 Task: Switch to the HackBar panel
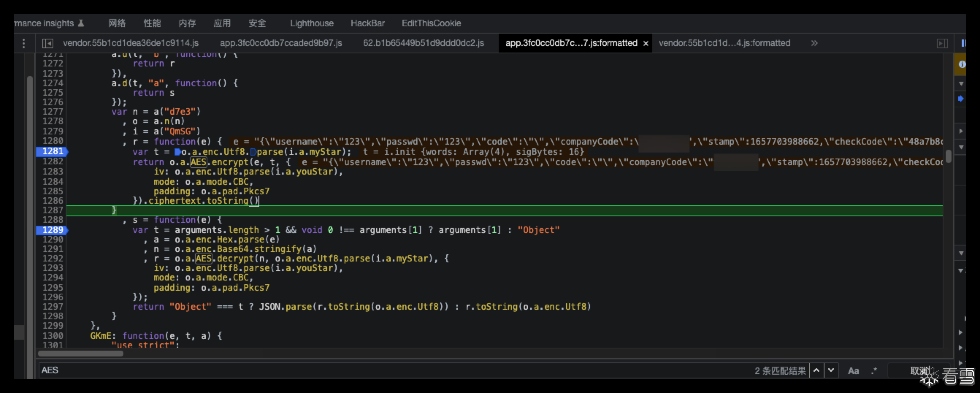click(x=367, y=23)
